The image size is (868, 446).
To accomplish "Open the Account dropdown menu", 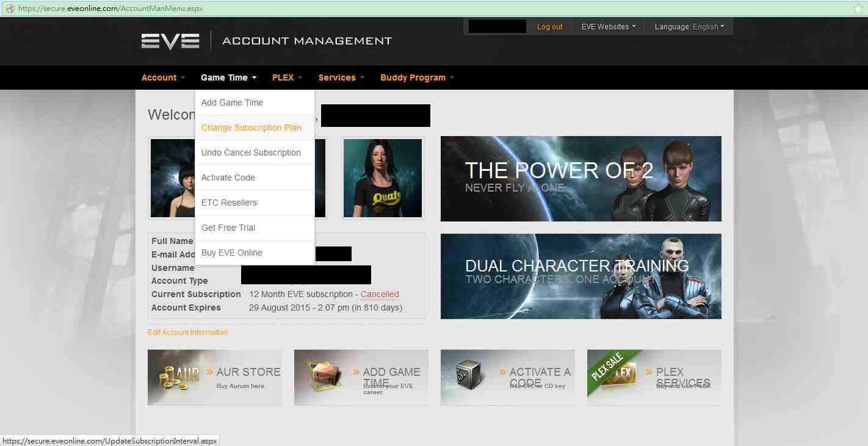I will (163, 77).
